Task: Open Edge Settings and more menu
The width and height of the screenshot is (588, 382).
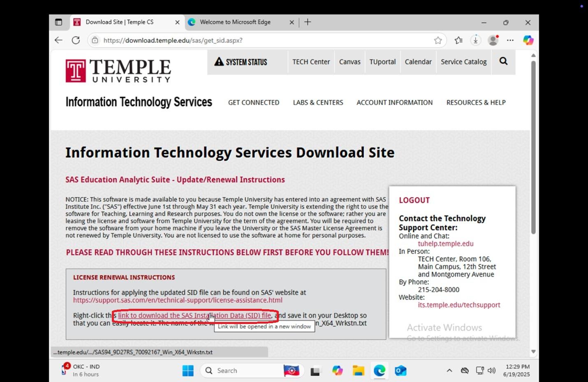Action: click(x=510, y=40)
